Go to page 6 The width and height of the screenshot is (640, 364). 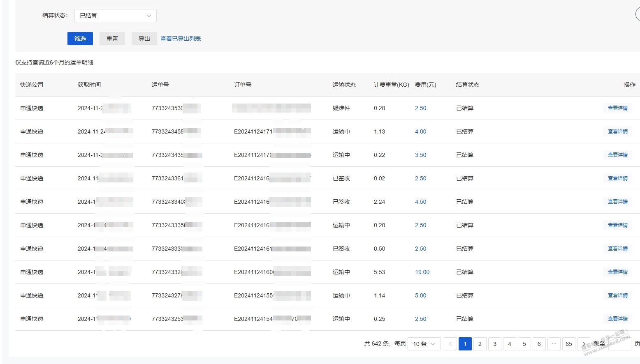[x=539, y=344]
